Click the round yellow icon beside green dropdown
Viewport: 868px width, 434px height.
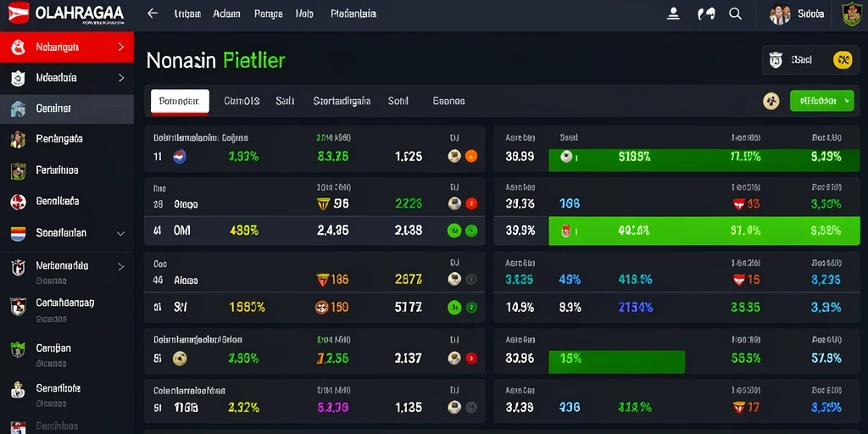pyautogui.click(x=771, y=101)
